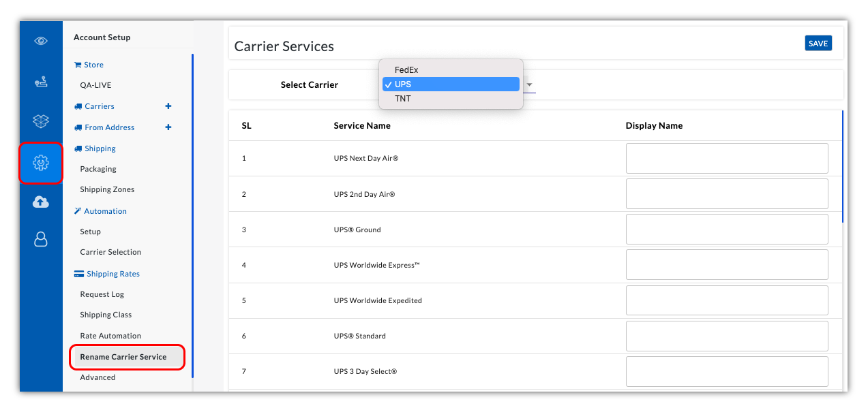Click display name field for UPS Worldwide Expedited
Image resolution: width=868 pixels, height=410 pixels.
tap(727, 300)
